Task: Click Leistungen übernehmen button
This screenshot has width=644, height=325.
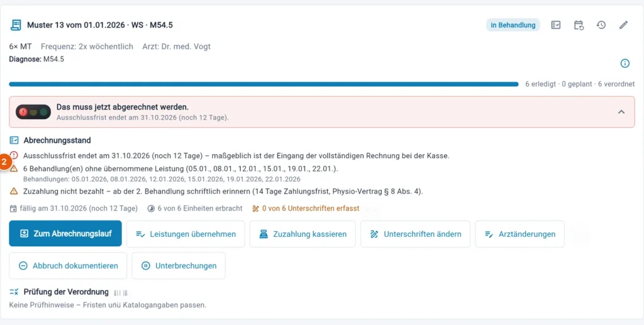Action: pyautogui.click(x=186, y=234)
